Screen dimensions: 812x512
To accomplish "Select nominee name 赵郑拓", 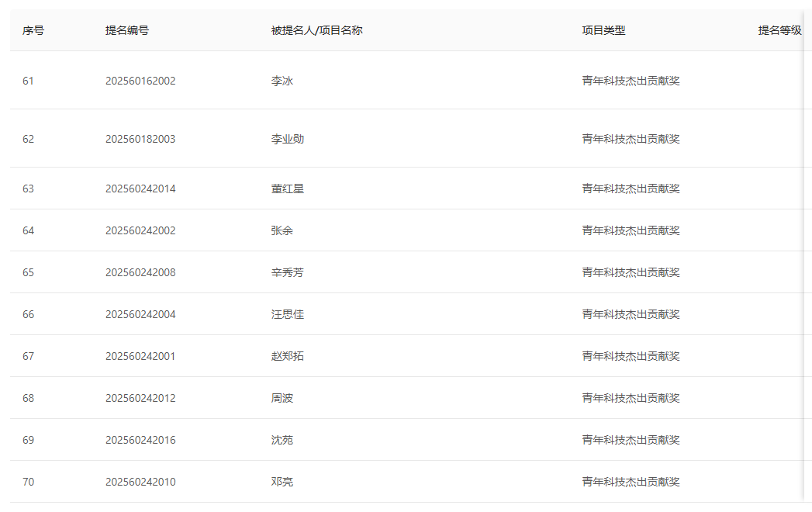I will pyautogui.click(x=288, y=356).
